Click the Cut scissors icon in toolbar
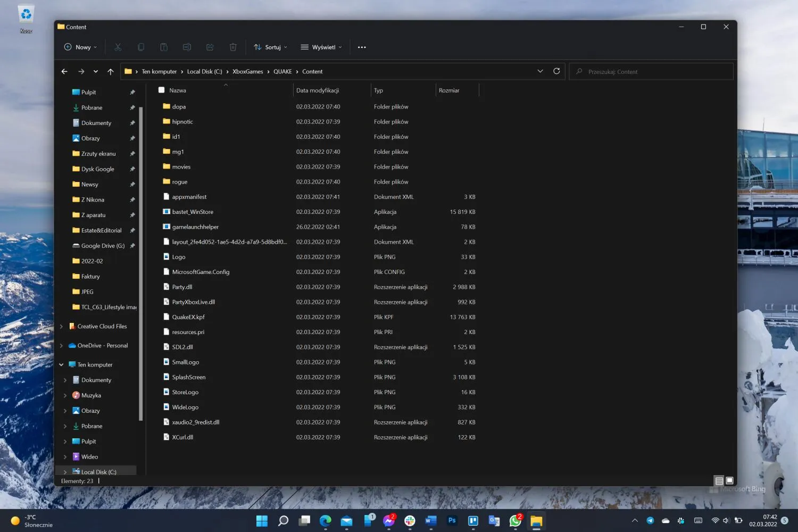The height and width of the screenshot is (532, 798). click(x=118, y=47)
